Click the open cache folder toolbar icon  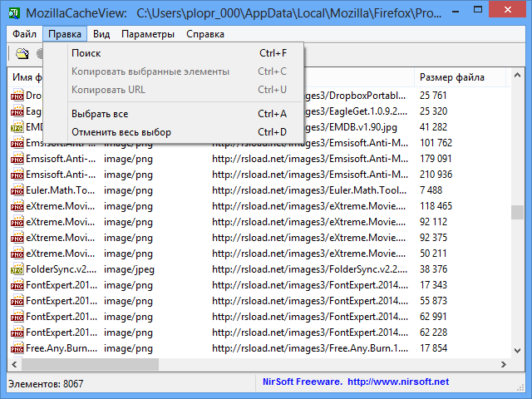(x=22, y=54)
